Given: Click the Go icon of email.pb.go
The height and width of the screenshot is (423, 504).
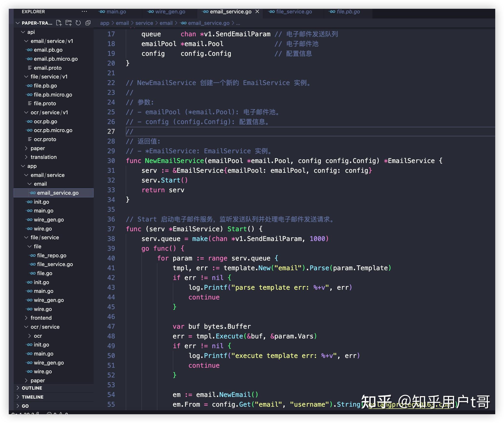Looking at the screenshot, I should pyautogui.click(x=29, y=50).
